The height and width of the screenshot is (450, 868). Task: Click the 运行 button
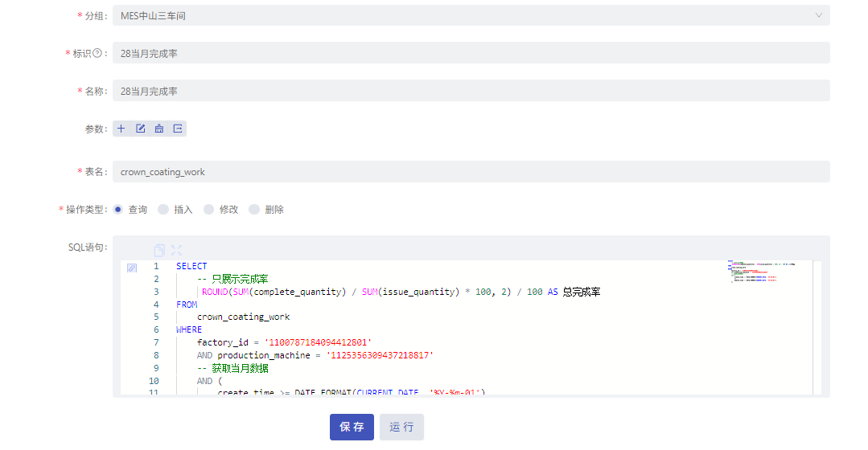coord(402,427)
